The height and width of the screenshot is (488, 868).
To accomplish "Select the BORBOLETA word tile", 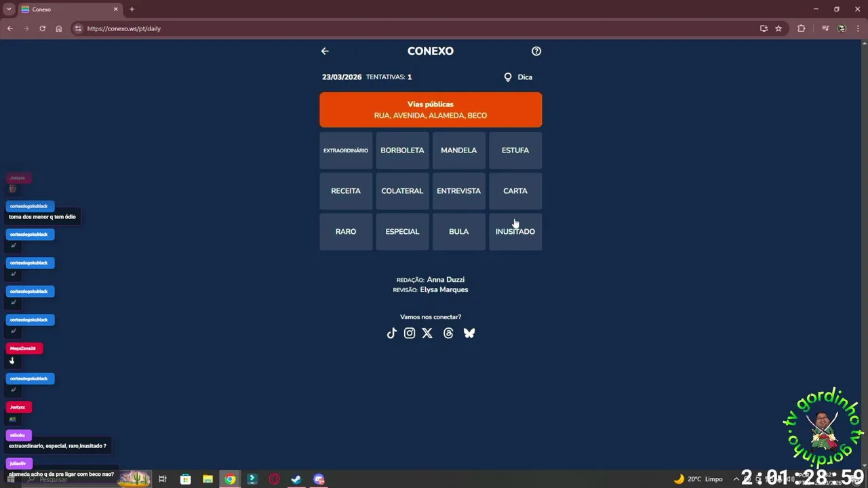I will (x=402, y=150).
